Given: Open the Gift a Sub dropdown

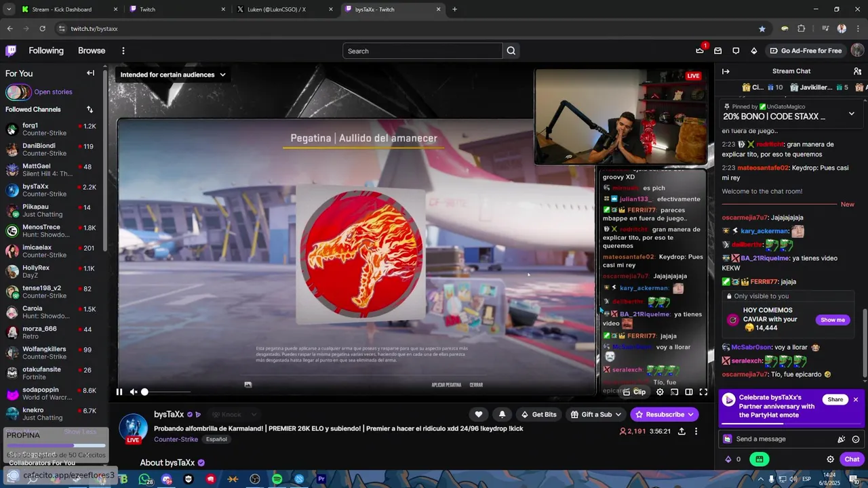Looking at the screenshot, I should pyautogui.click(x=595, y=414).
